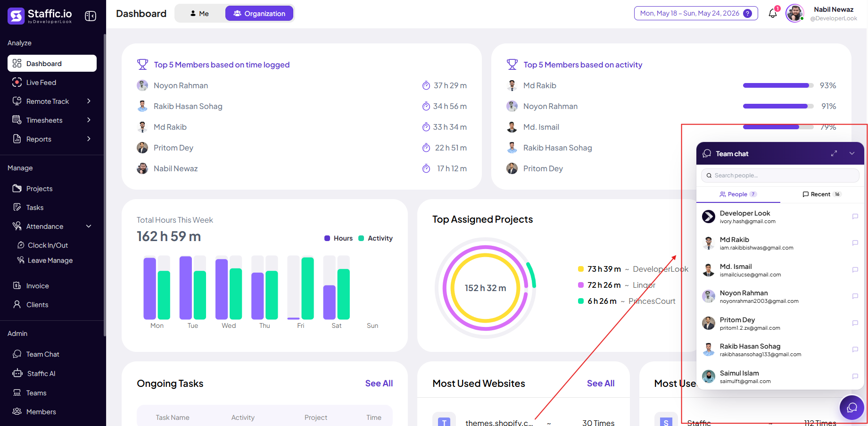Collapse the sidebar using the panel icon
Screen dimensions: 868x426
(x=91, y=16)
